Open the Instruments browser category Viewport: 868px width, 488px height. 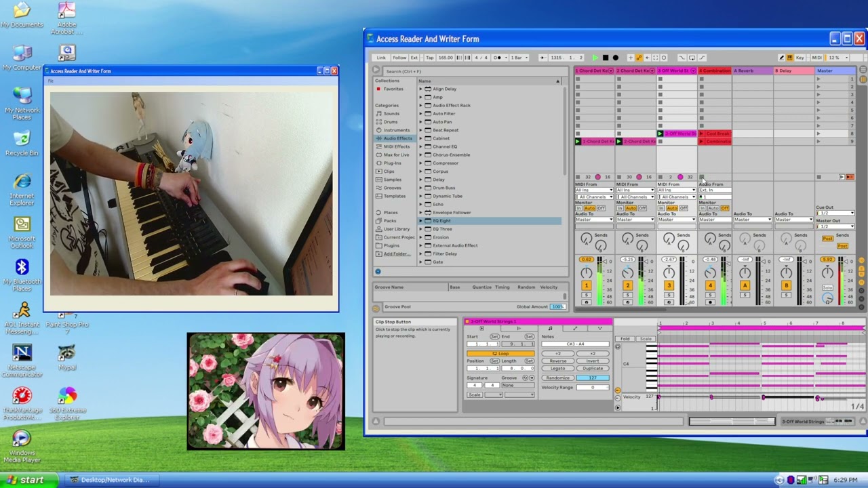pos(396,130)
